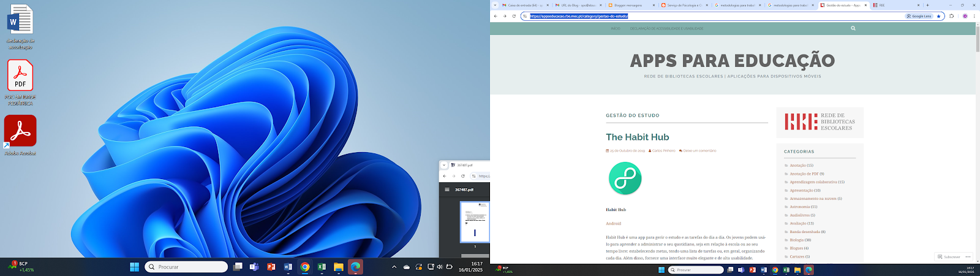The height and width of the screenshot is (276, 980).
Task: Click the Google Lens button
Action: pos(919,16)
